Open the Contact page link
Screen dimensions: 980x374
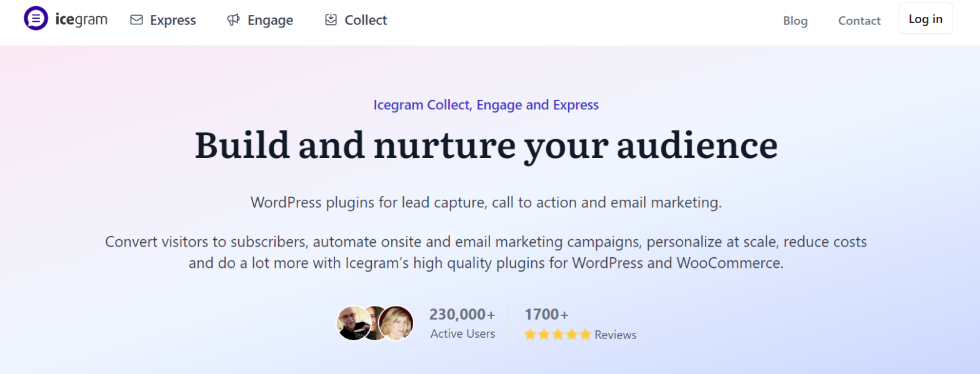click(x=859, y=21)
